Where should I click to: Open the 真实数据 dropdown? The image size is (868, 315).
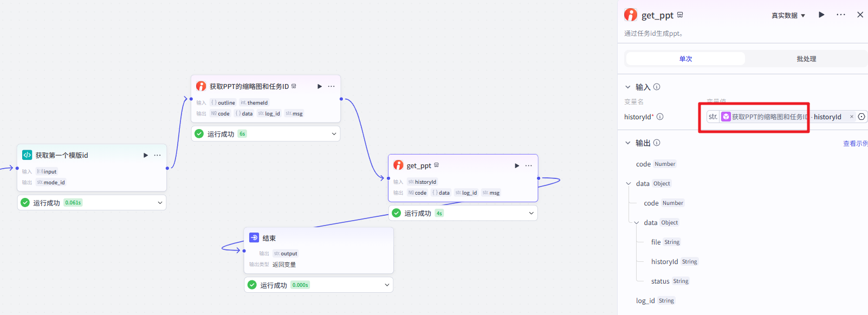788,15
